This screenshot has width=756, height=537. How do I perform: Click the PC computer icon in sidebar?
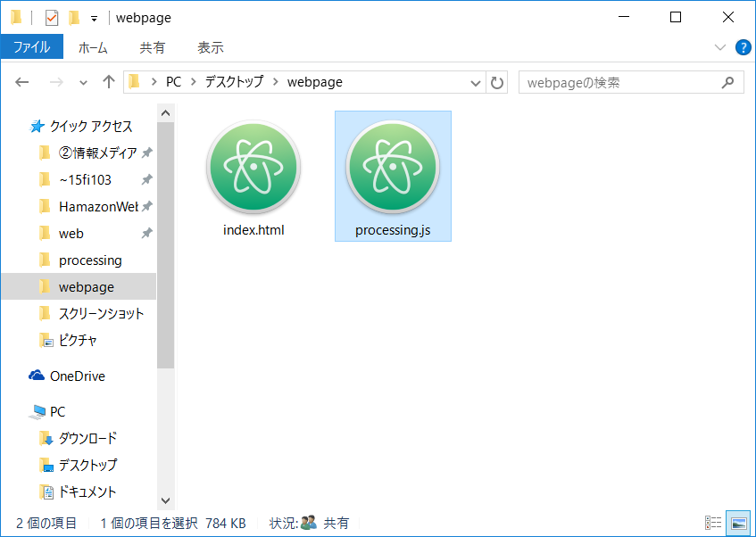pyautogui.click(x=37, y=412)
